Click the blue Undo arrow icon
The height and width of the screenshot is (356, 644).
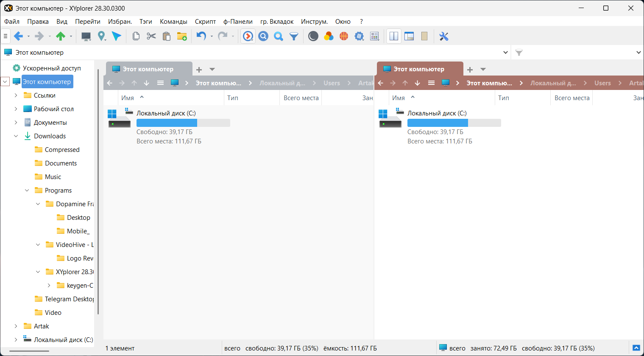pos(201,36)
